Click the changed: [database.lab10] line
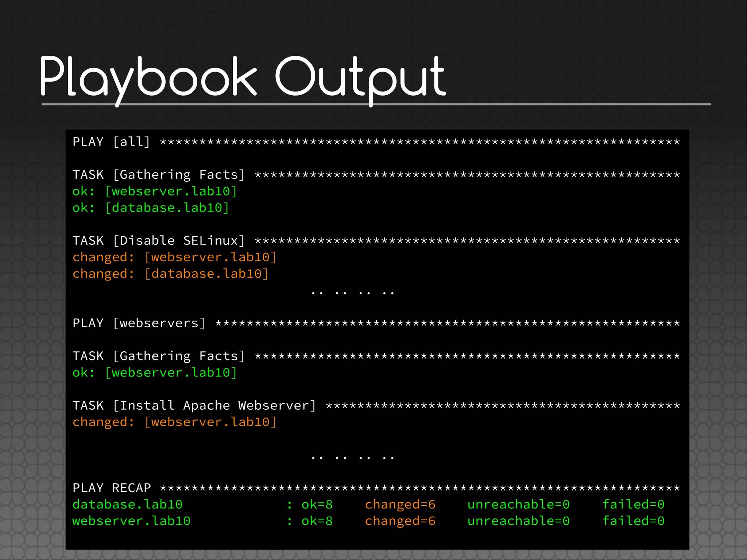The width and height of the screenshot is (747, 560). (x=170, y=274)
